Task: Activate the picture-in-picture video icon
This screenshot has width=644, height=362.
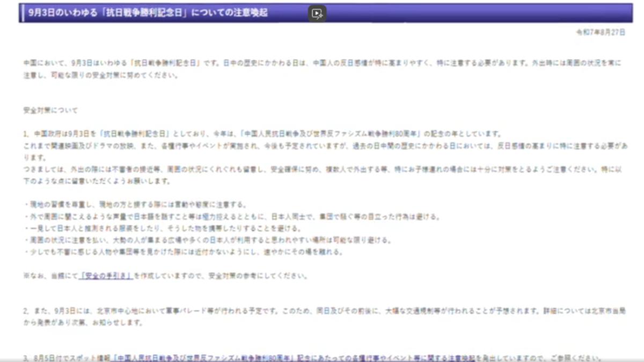Action: [x=316, y=14]
